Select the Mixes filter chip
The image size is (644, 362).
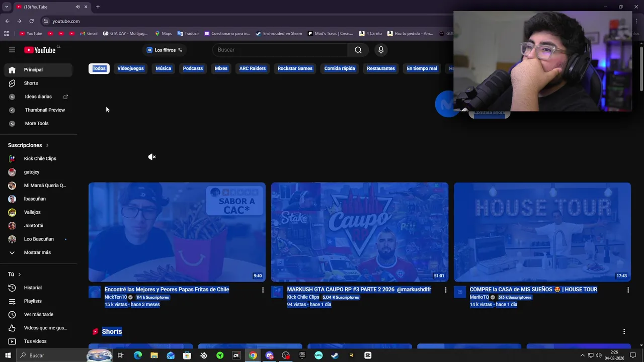click(221, 68)
